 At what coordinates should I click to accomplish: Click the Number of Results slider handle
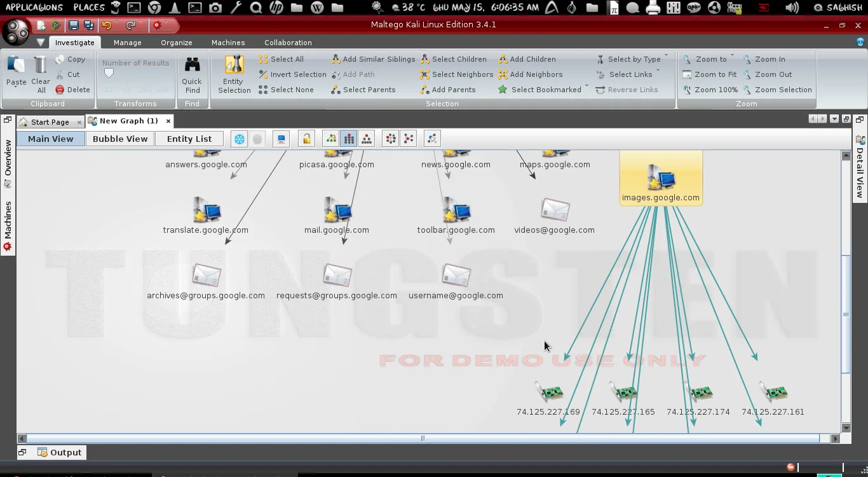[x=109, y=74]
